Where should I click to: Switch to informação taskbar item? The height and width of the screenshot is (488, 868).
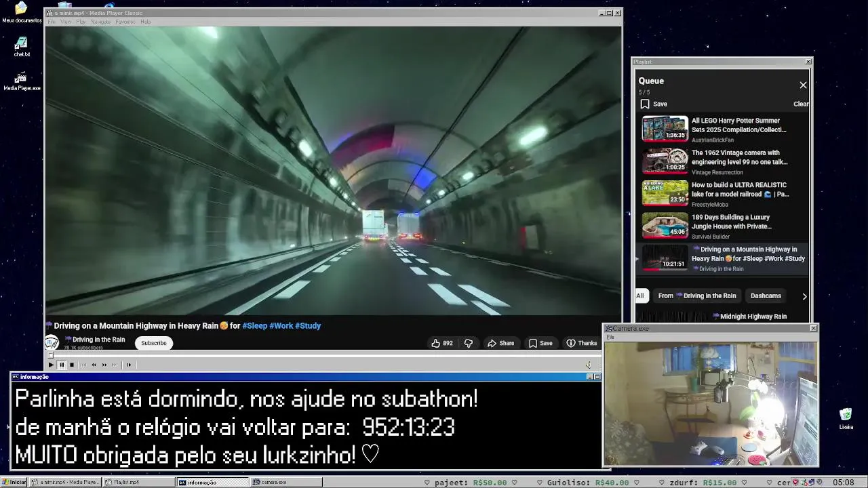[212, 482]
